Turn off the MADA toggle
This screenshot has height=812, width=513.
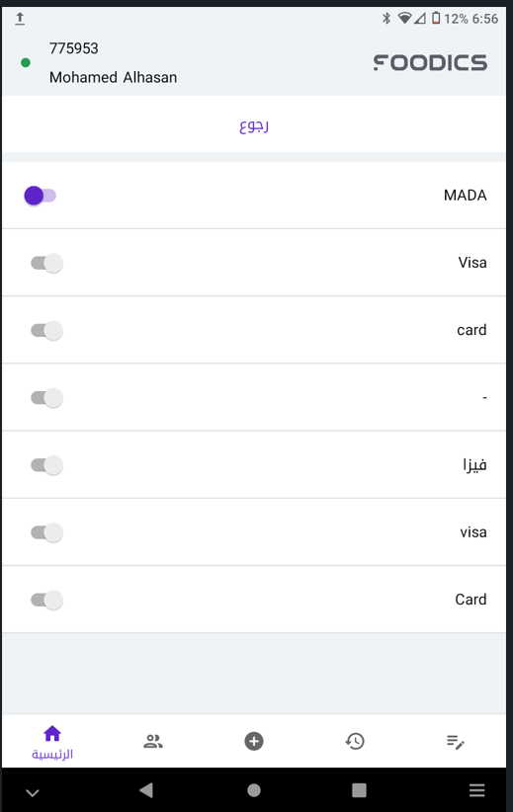click(40, 196)
